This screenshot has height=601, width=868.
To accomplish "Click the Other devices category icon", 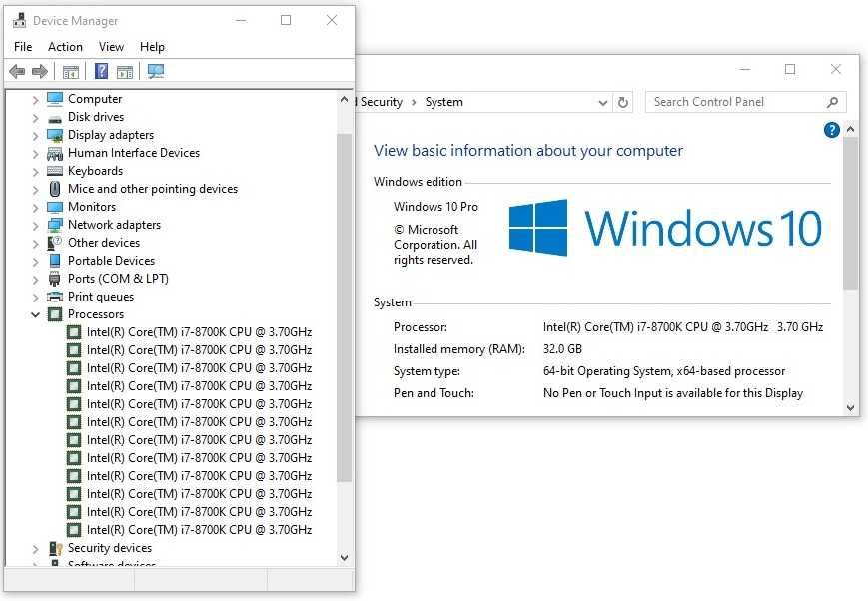I will (55, 243).
